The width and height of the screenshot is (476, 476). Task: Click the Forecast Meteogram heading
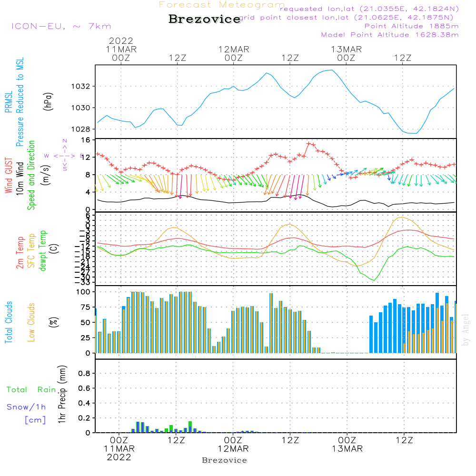pyautogui.click(x=222, y=5)
